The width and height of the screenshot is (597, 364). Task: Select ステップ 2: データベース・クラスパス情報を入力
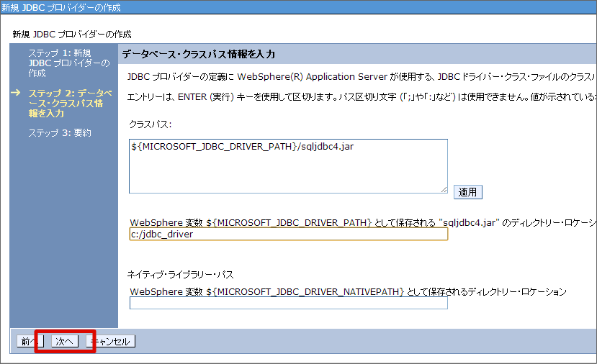[70, 103]
